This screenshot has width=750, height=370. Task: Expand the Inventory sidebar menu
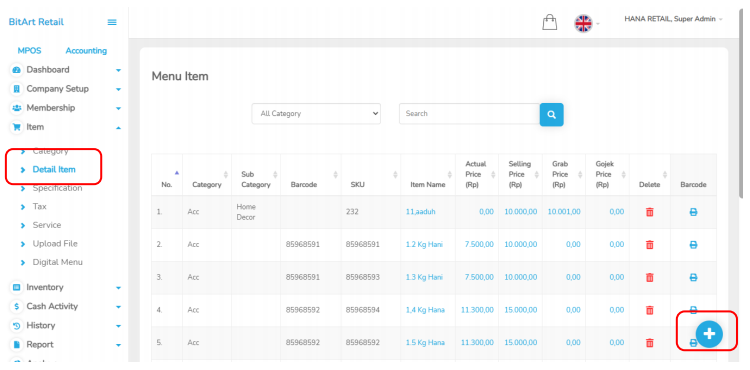pyautogui.click(x=66, y=287)
